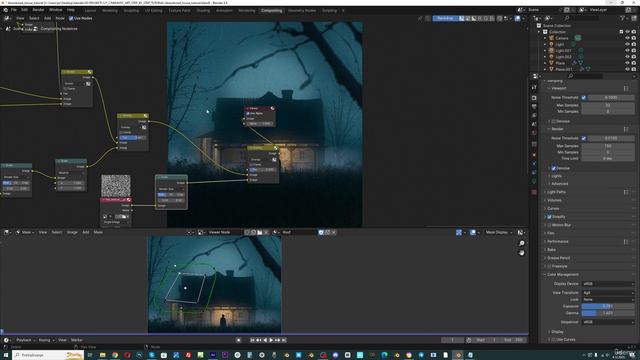Image resolution: width=640 pixels, height=360 pixels.
Task: Open the View Transform dropdown
Action: pos(608,293)
